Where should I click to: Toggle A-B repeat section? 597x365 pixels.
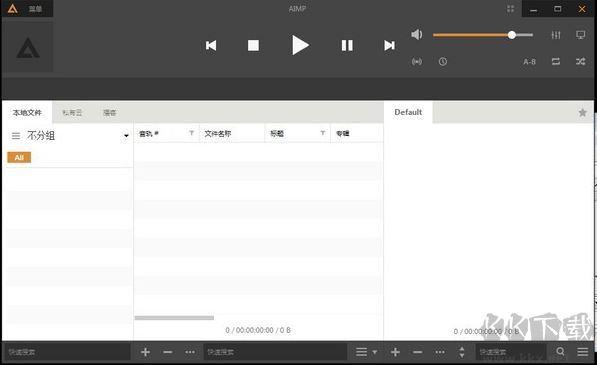(x=530, y=62)
